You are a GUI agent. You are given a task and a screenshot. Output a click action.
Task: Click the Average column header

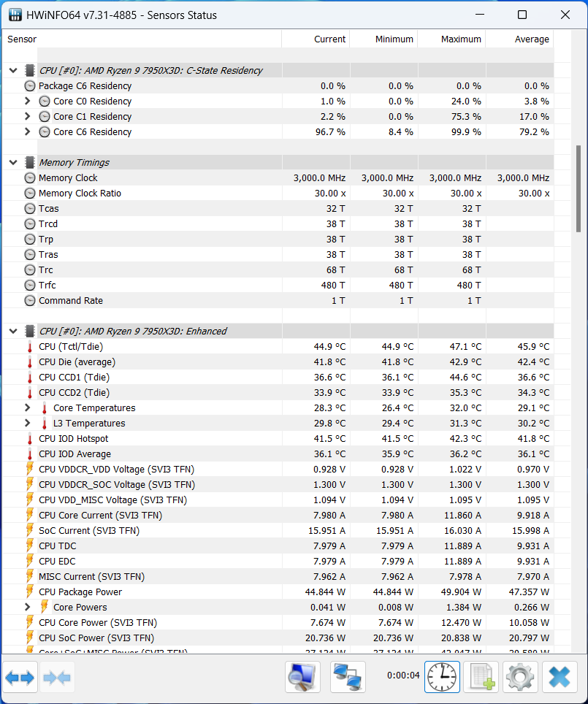(519, 39)
